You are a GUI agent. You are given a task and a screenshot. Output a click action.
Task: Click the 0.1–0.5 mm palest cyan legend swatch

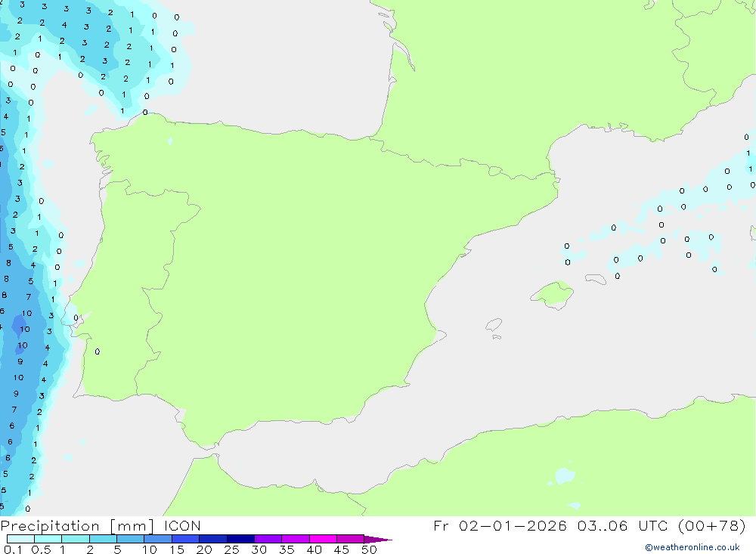[x=20, y=539]
